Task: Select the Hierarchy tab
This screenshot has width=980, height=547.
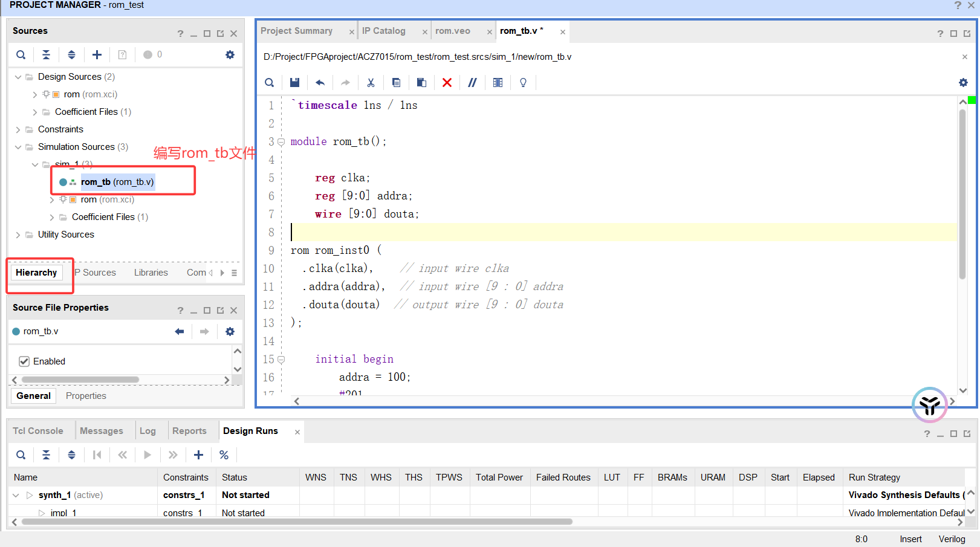Action: tap(36, 273)
